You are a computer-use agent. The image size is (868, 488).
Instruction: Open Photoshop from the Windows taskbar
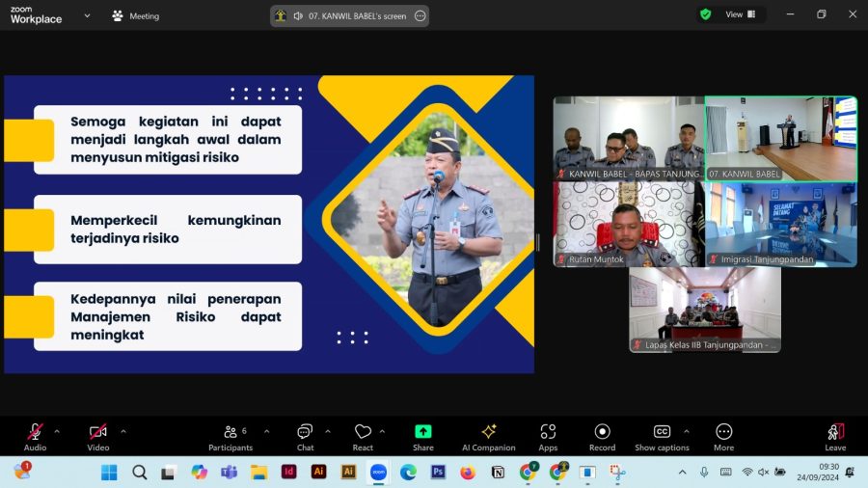click(x=438, y=472)
